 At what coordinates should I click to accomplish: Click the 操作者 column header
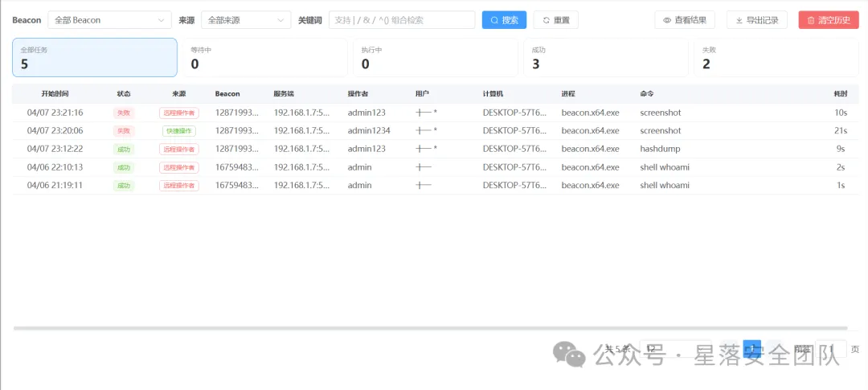(x=358, y=93)
